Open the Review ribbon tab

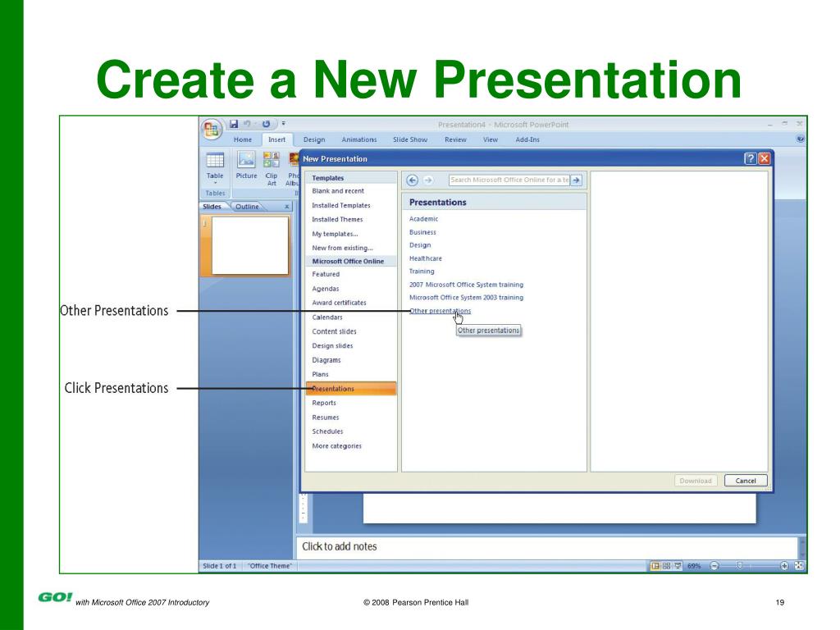(x=455, y=139)
